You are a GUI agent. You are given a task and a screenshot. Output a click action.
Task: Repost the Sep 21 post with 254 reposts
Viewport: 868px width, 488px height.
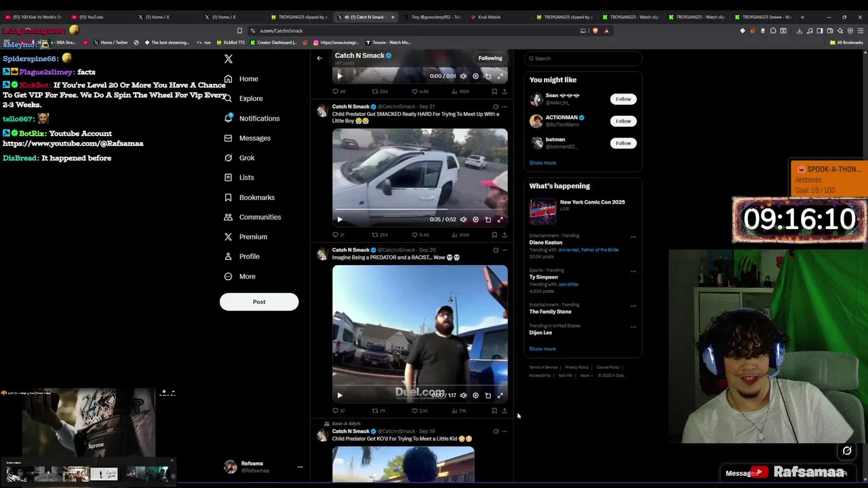tap(380, 235)
